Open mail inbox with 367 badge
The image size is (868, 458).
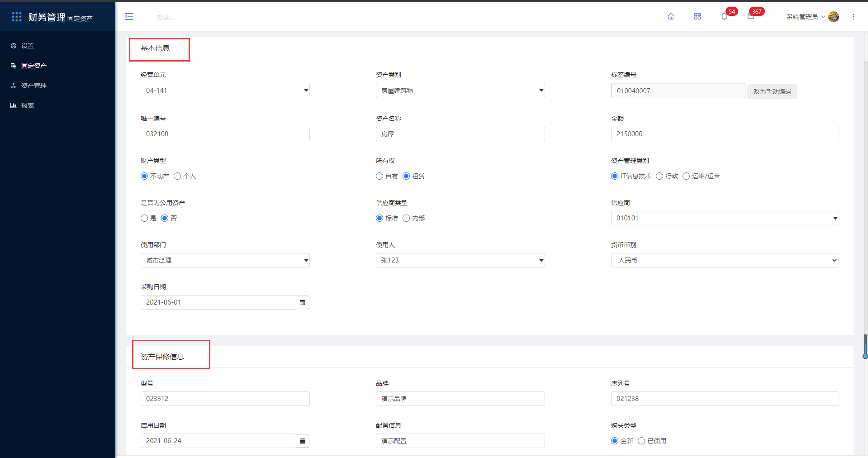click(x=751, y=17)
